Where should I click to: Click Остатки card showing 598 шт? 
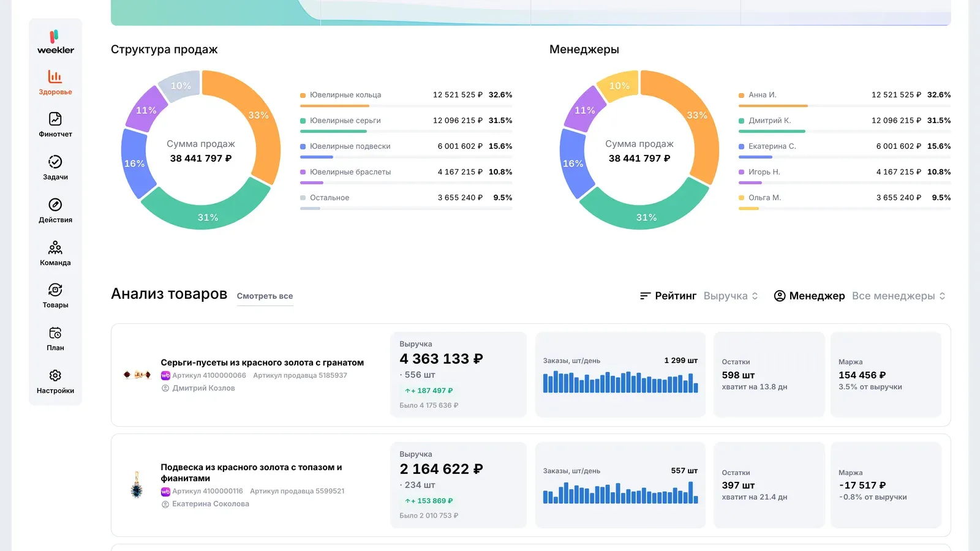pyautogui.click(x=769, y=375)
